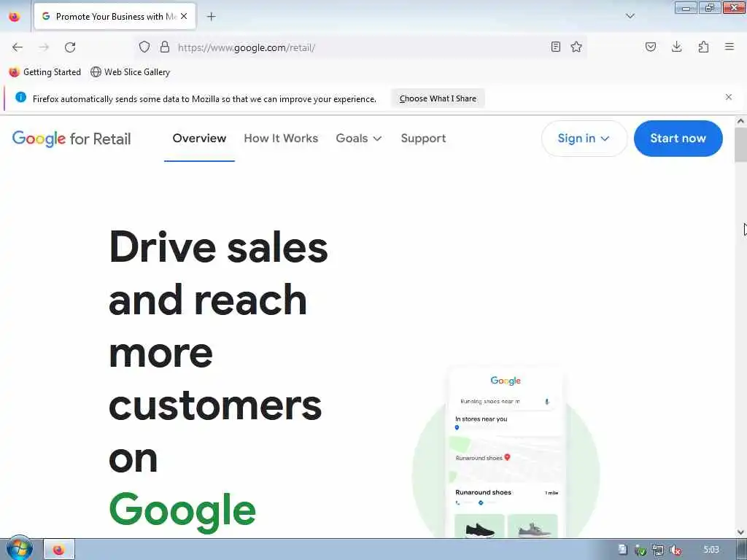Open a new tab with plus button

(x=212, y=17)
